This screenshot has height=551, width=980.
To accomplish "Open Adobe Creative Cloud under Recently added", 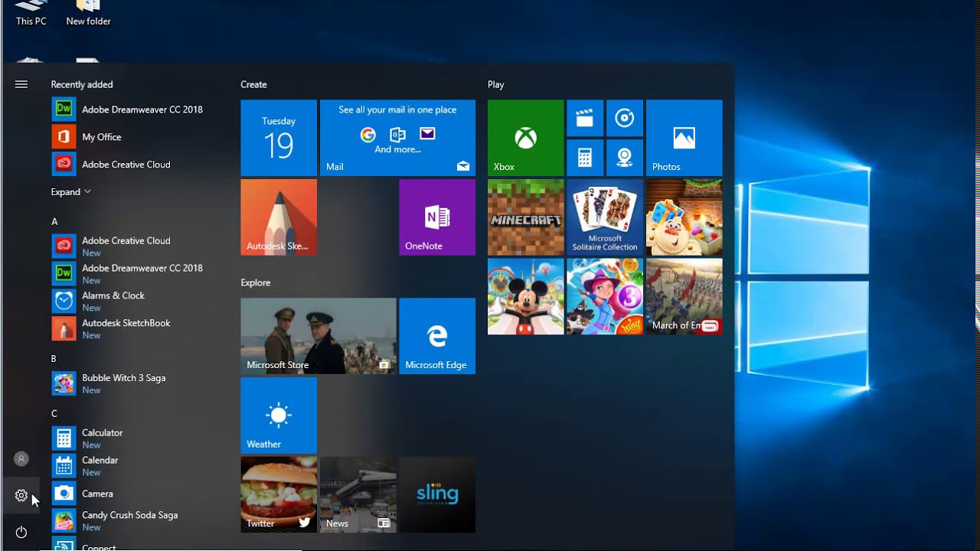I will 138,165.
